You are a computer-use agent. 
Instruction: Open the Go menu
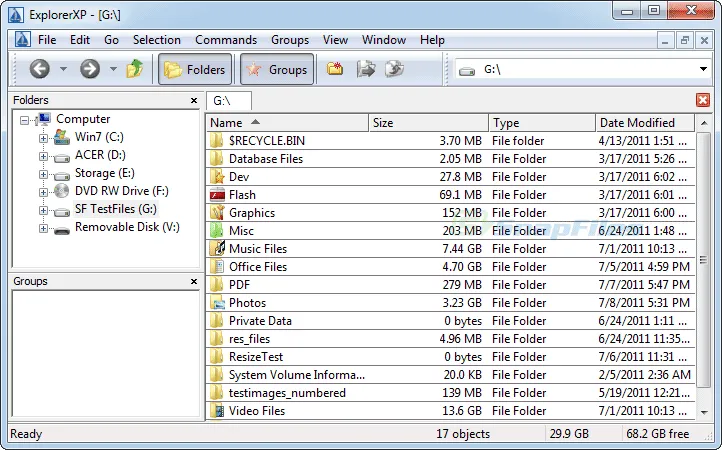[x=111, y=40]
